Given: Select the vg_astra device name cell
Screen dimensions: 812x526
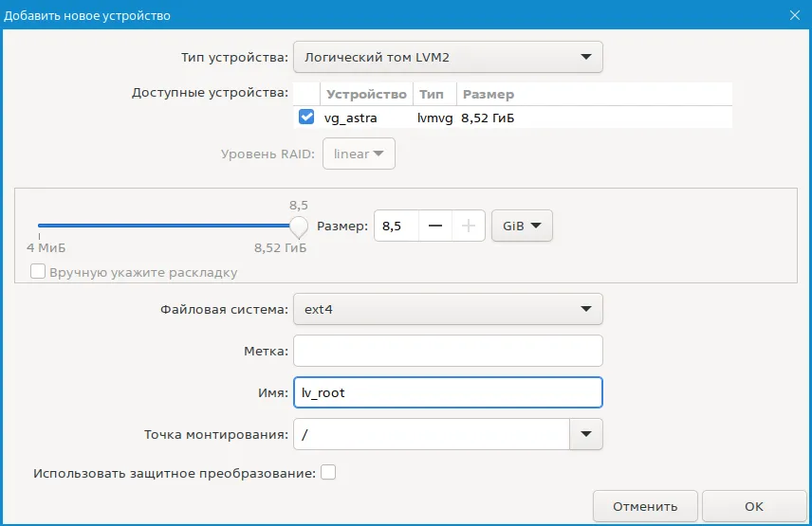Looking at the screenshot, I should pyautogui.click(x=351, y=118).
